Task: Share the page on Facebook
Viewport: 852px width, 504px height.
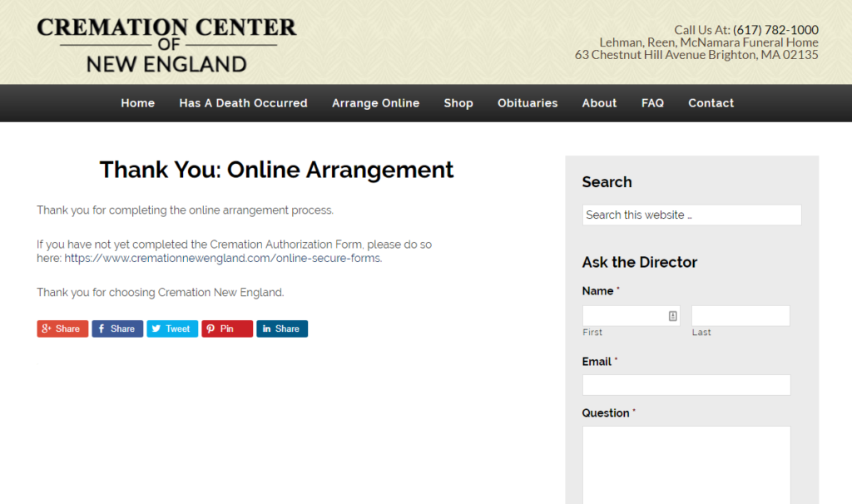Action: coord(117,329)
